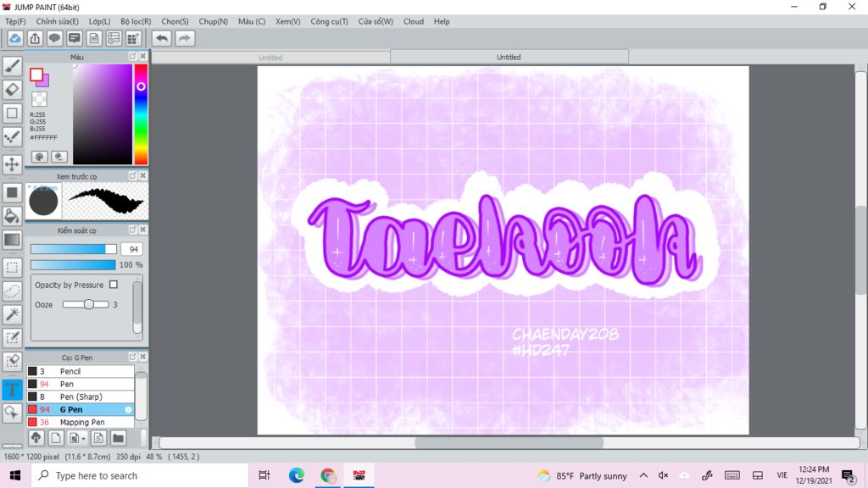868x488 pixels.
Task: Select the Eraser tool
Action: click(12, 89)
